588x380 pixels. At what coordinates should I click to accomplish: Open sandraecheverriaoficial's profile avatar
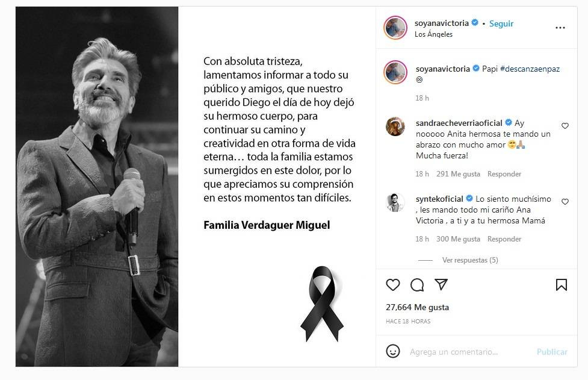point(395,126)
